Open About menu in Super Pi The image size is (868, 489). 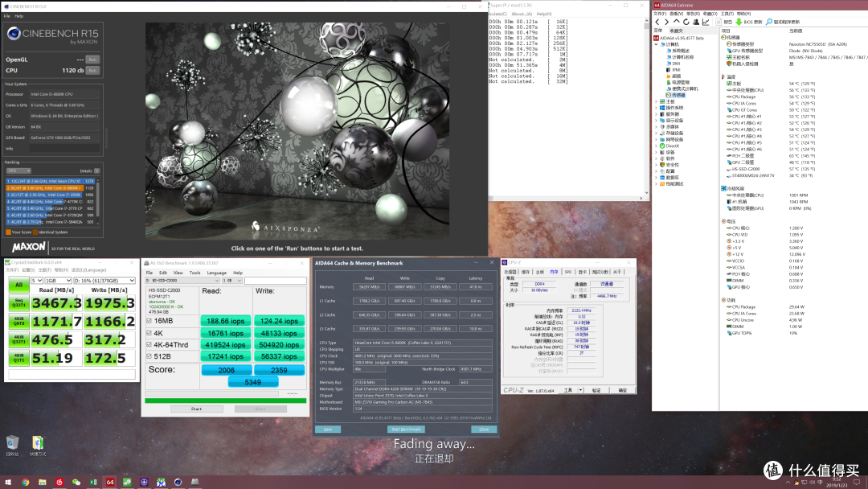tap(521, 14)
